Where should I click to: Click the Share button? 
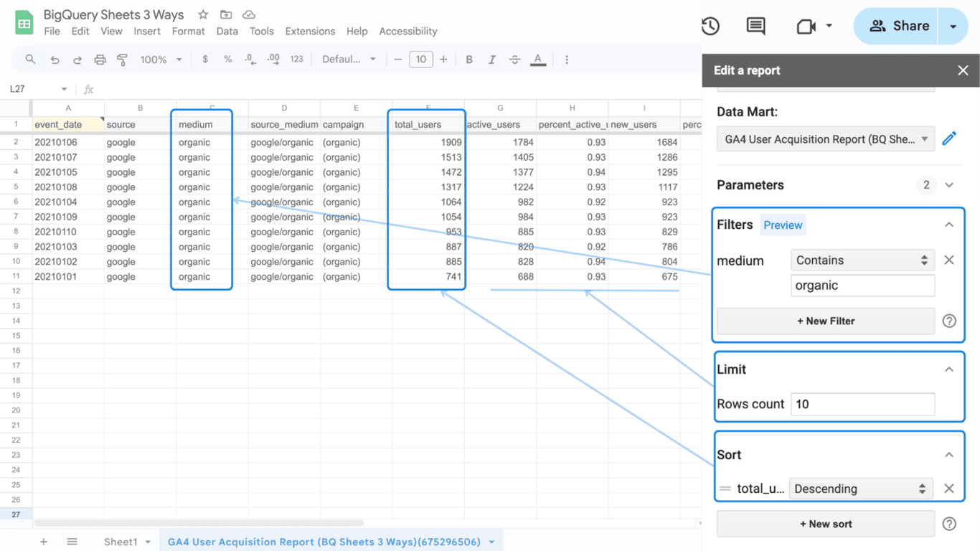896,26
